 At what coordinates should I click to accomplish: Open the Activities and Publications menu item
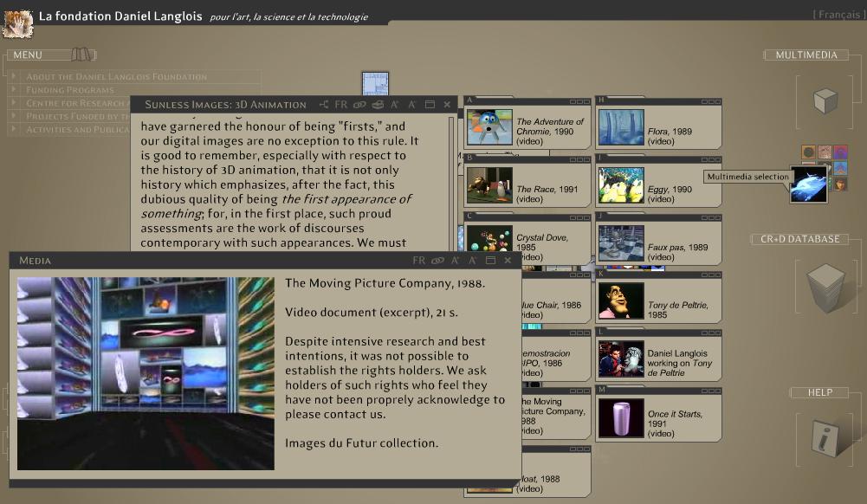click(77, 130)
